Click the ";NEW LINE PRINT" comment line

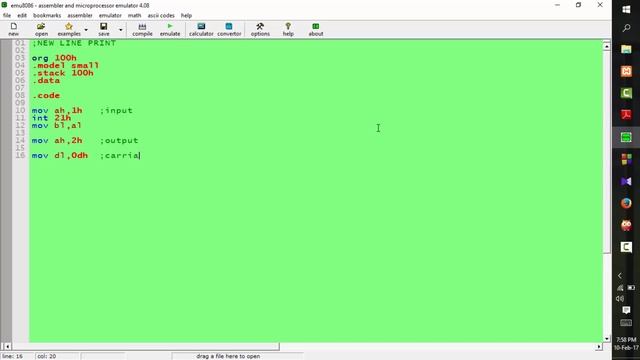pos(74,43)
